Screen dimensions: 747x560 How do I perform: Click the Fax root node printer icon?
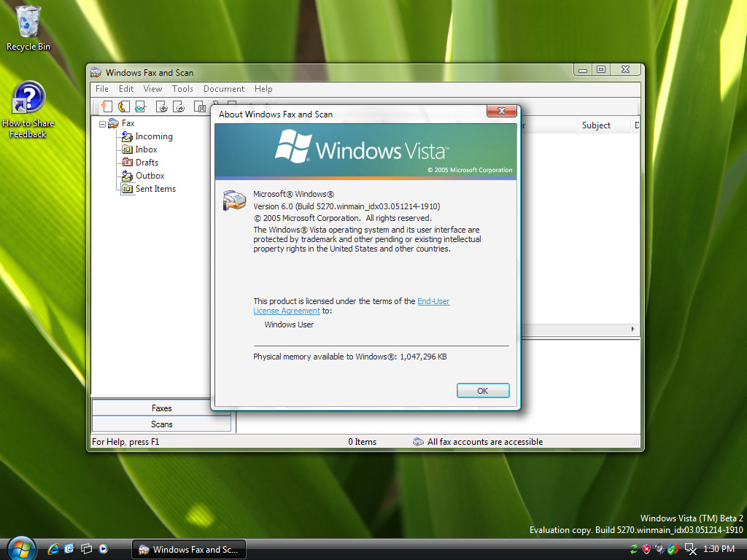113,123
